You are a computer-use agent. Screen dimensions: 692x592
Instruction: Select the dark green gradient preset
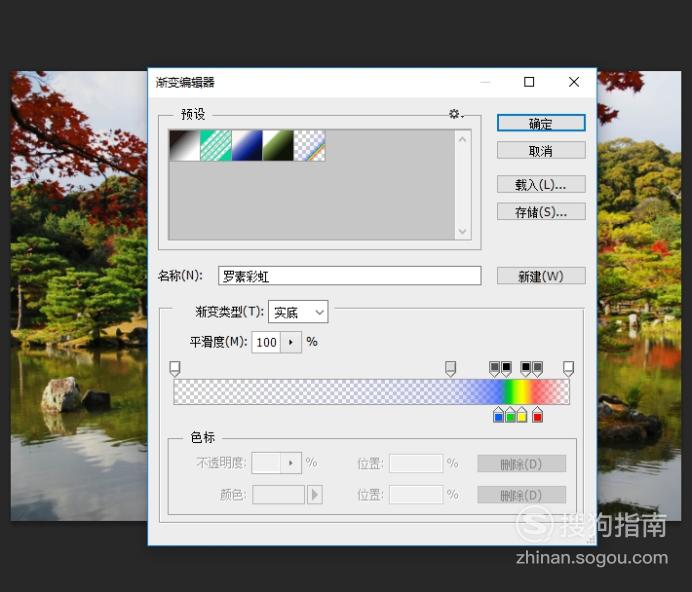coord(278,145)
